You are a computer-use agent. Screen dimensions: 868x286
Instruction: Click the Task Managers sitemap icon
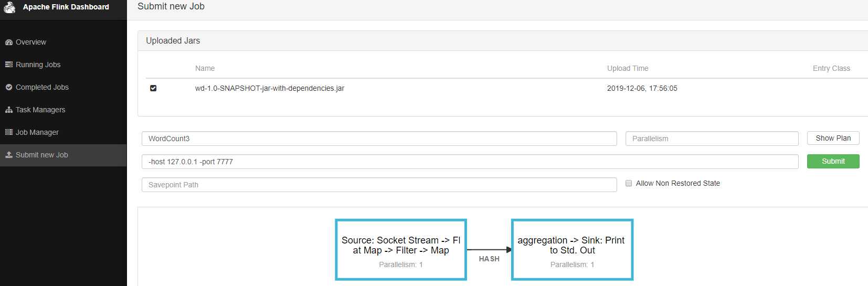[9, 110]
